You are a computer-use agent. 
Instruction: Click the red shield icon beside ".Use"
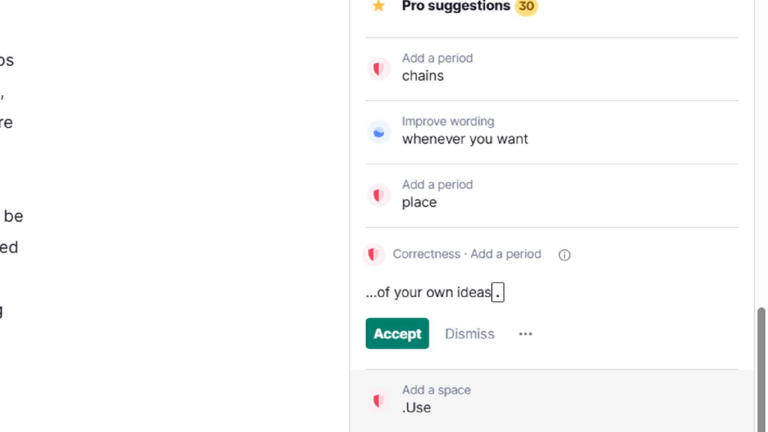point(378,400)
